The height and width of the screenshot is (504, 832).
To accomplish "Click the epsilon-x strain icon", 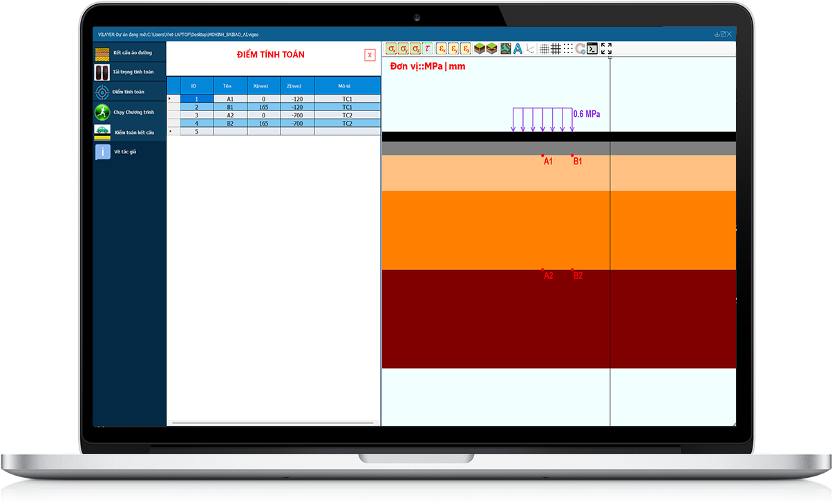I will (x=442, y=48).
